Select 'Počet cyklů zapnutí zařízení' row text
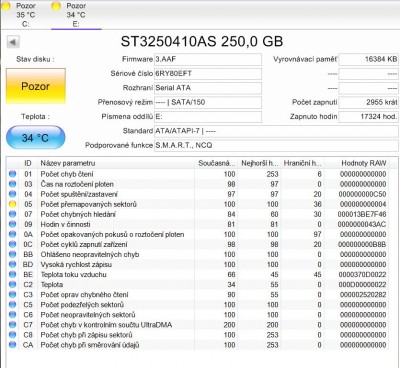The height and width of the screenshot is (368, 400). 84,244
